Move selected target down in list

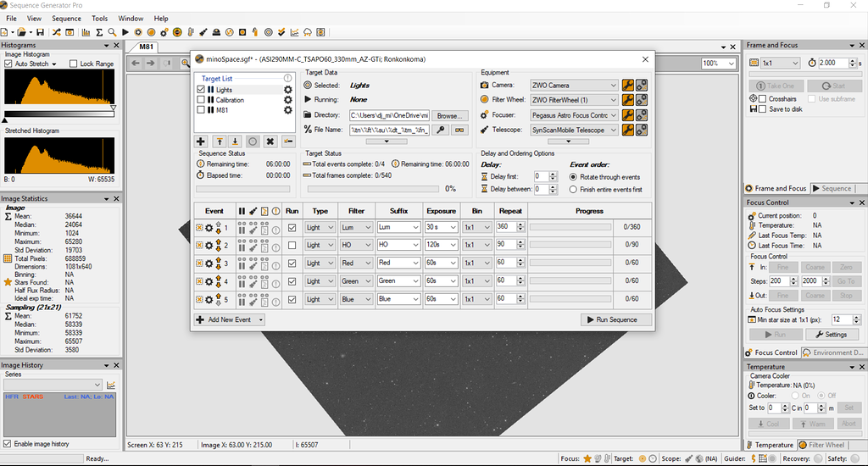point(235,141)
